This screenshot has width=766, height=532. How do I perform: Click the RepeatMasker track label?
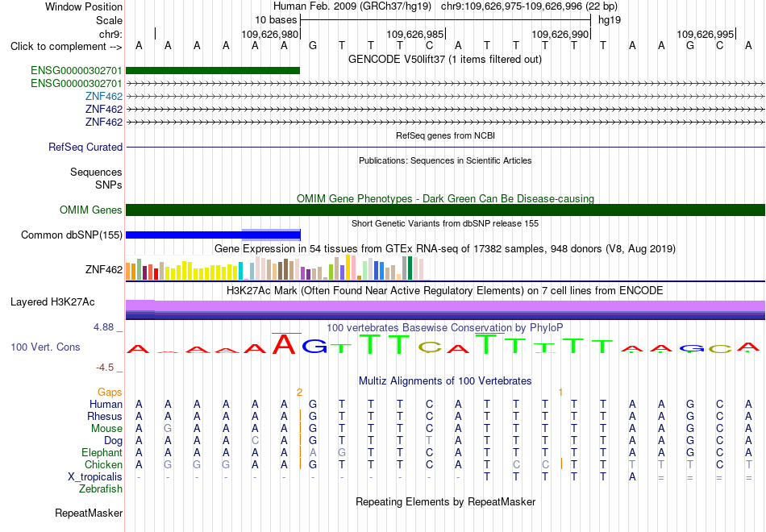[x=89, y=513]
